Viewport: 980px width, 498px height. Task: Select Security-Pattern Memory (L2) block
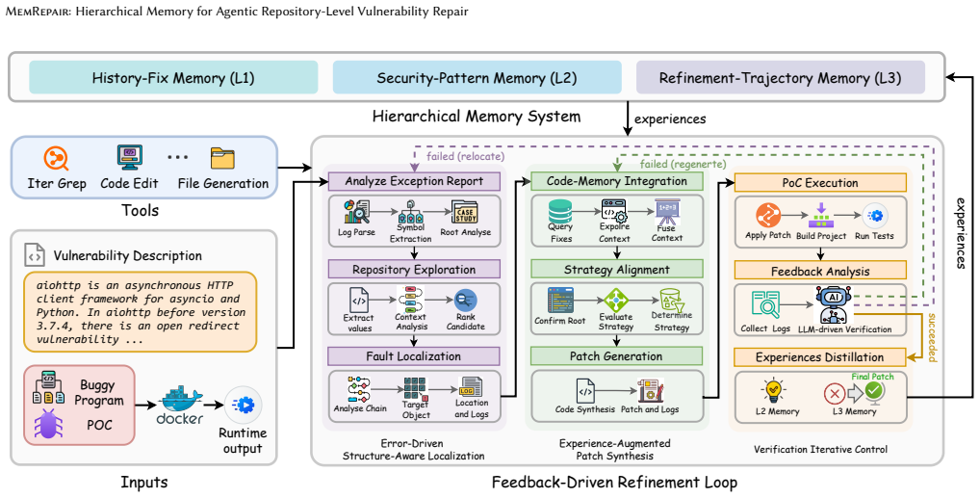(x=477, y=78)
